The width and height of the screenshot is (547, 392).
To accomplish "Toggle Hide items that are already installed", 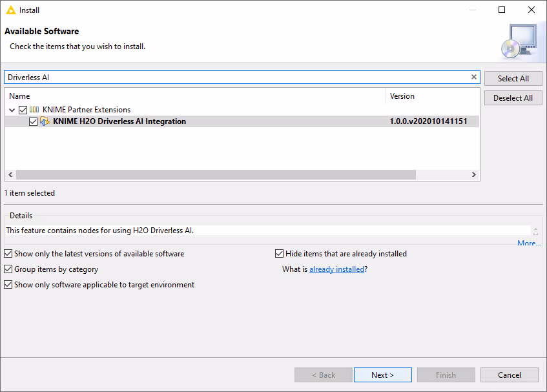I will [280, 254].
